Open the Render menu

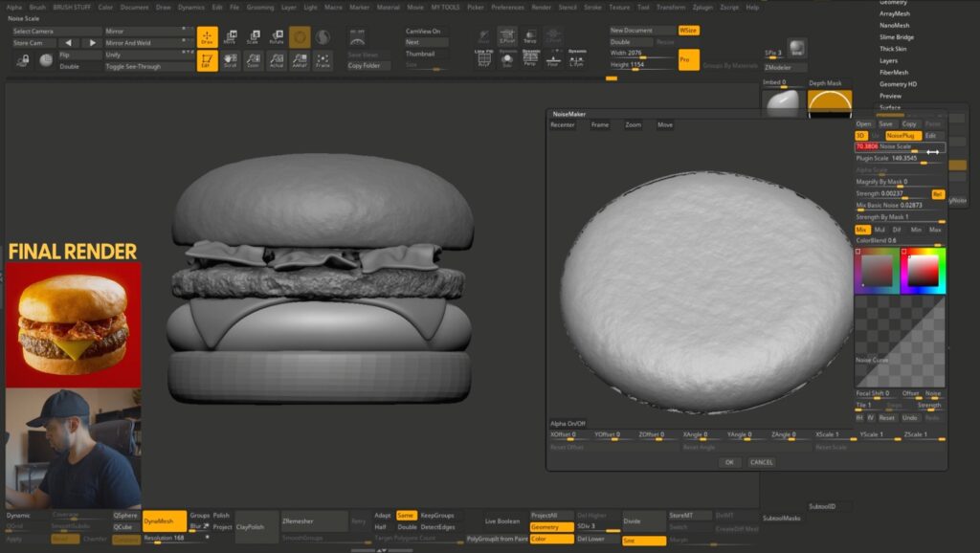click(x=541, y=8)
